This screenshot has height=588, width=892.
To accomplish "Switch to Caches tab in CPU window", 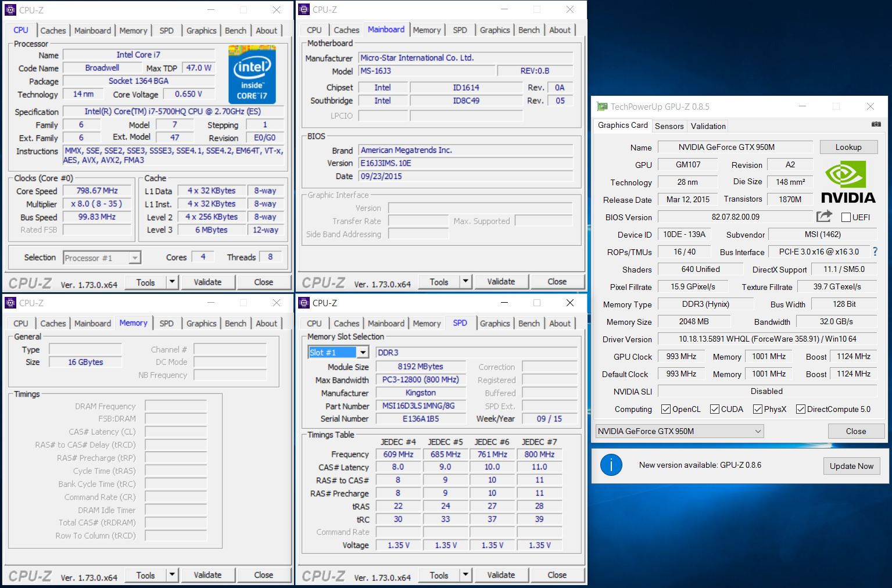I will click(x=53, y=30).
